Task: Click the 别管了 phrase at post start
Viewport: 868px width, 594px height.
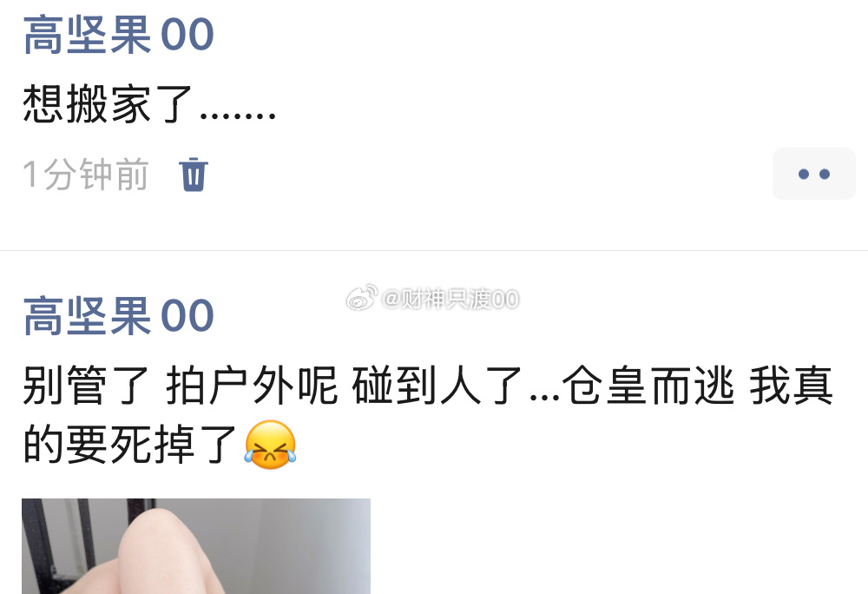Action: click(86, 386)
